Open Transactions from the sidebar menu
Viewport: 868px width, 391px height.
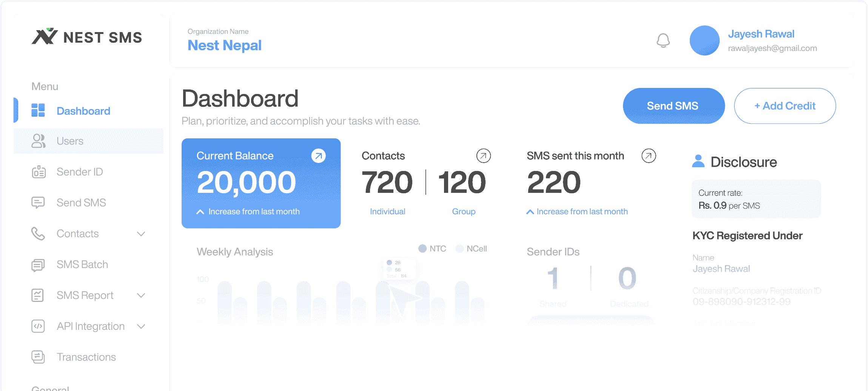pyautogui.click(x=86, y=357)
